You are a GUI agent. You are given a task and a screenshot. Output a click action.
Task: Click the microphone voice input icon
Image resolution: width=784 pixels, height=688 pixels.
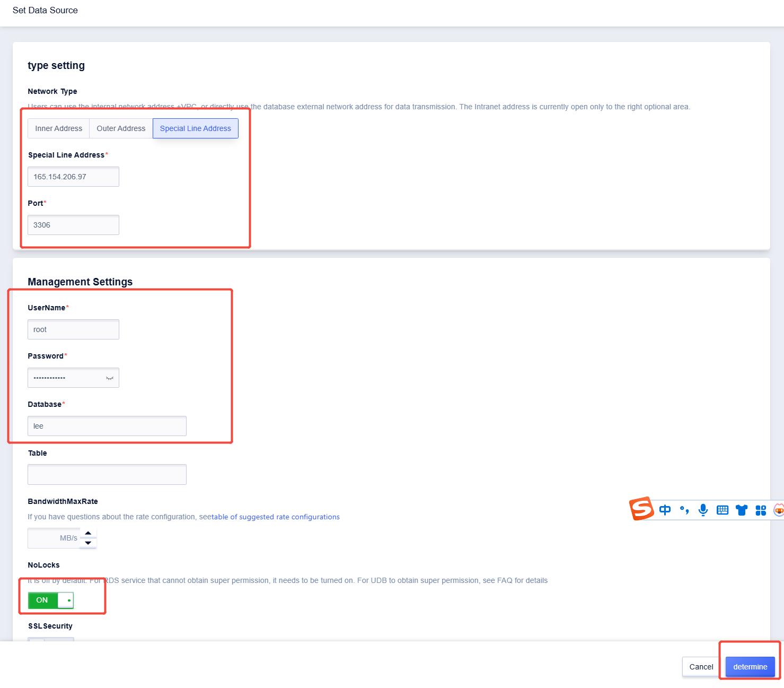tap(703, 510)
